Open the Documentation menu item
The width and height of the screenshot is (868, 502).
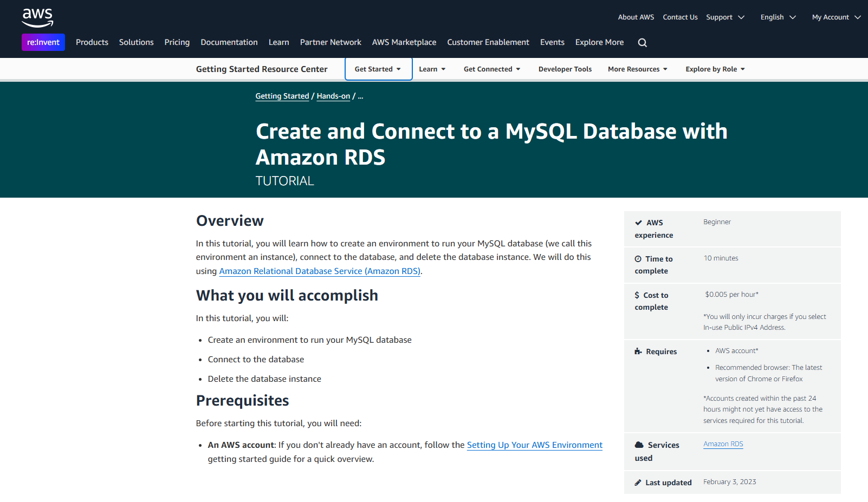click(229, 42)
